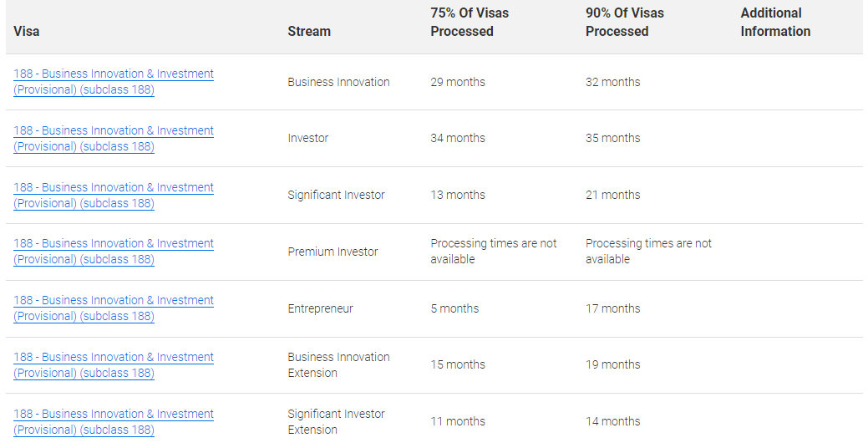Click the Visa column header
Image resolution: width=868 pixels, height=448 pixels.
(27, 31)
